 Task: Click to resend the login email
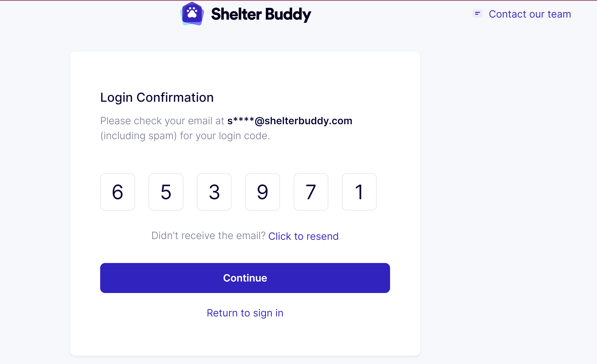[x=303, y=236]
